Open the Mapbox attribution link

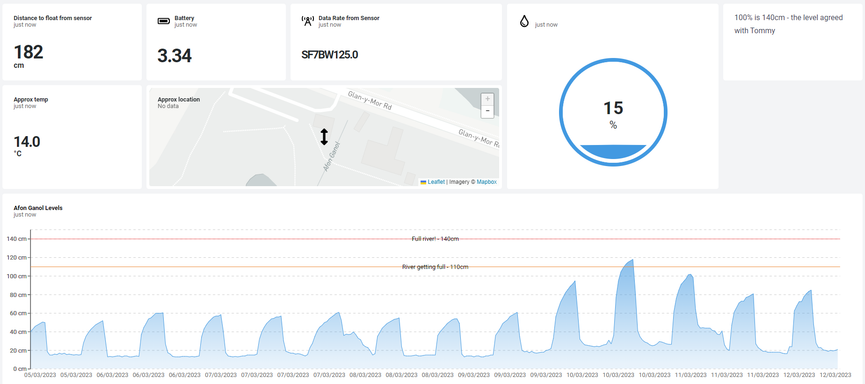[x=487, y=182]
